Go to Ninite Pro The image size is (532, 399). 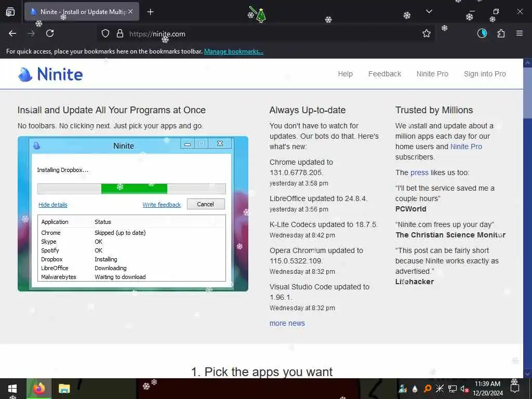click(x=432, y=74)
